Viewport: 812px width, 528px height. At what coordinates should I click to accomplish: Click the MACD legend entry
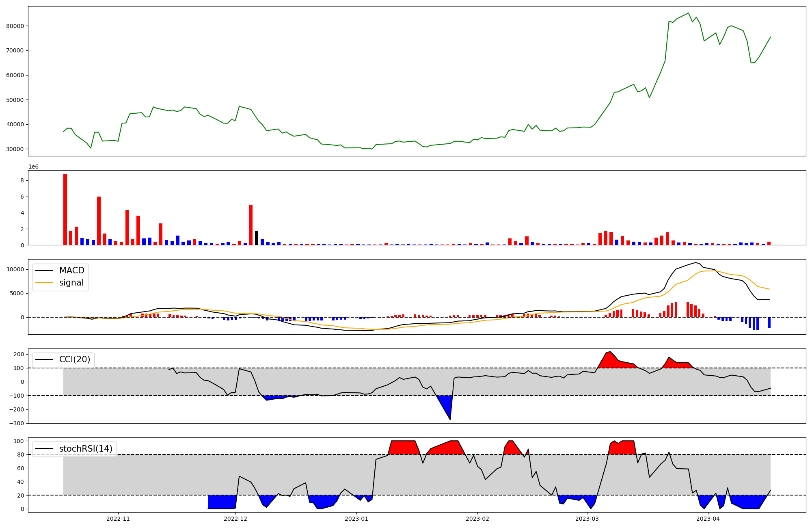(x=71, y=270)
